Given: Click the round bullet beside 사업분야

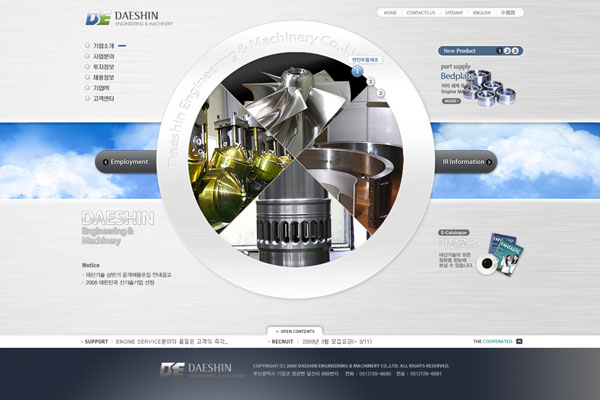Looking at the screenshot, I should [87, 56].
